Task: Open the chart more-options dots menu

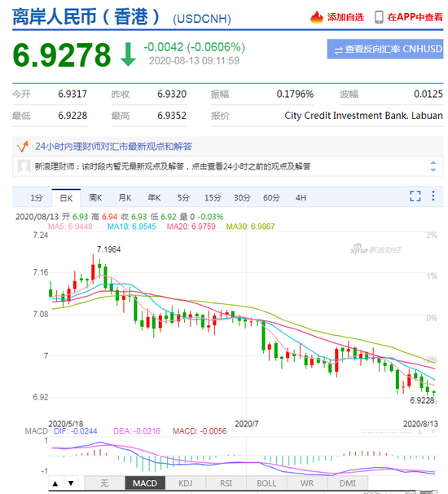Action: click(433, 196)
